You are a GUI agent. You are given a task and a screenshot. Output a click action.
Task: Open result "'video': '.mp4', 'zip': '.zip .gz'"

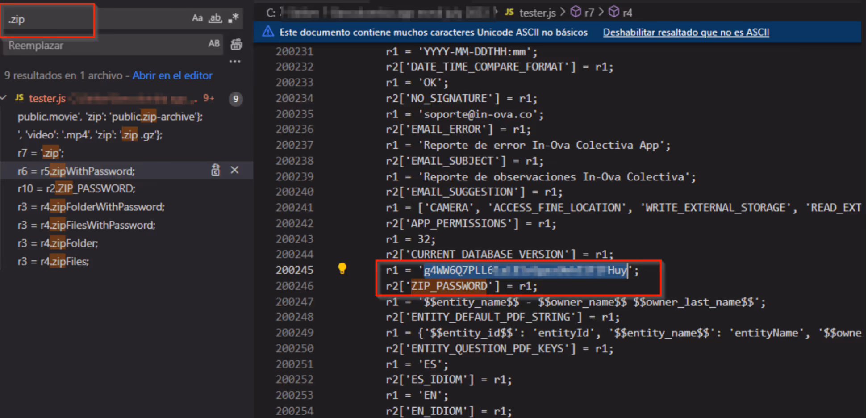[x=90, y=135]
